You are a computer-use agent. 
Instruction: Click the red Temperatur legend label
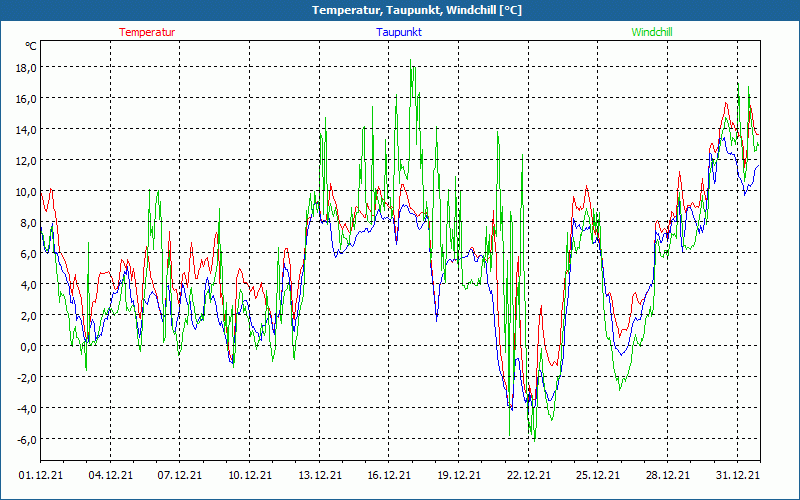[x=147, y=32]
